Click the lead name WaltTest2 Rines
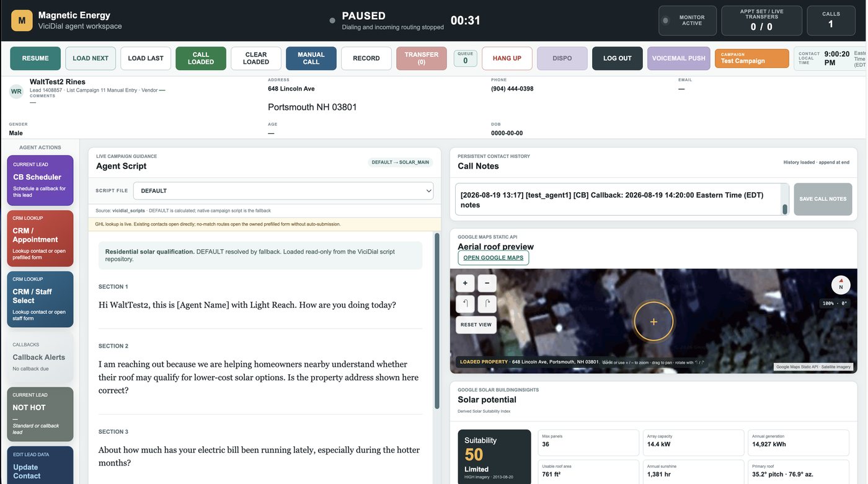The width and height of the screenshot is (868, 484). click(58, 82)
